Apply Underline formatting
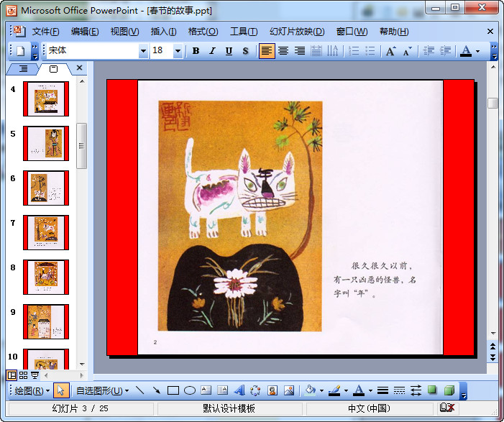504x422 pixels. pos(229,51)
